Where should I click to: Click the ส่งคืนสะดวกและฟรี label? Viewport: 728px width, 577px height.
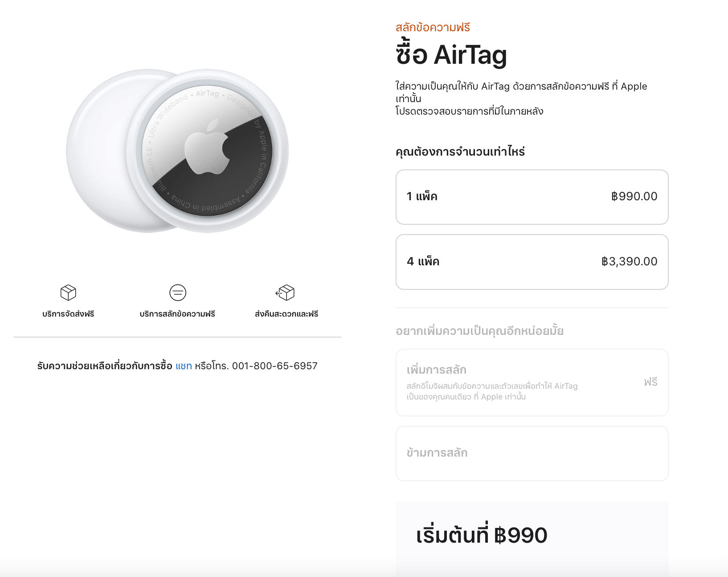pyautogui.click(x=286, y=314)
